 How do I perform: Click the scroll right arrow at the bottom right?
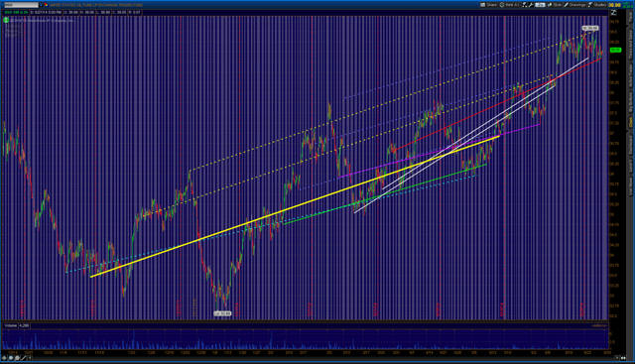pyautogui.click(x=617, y=358)
